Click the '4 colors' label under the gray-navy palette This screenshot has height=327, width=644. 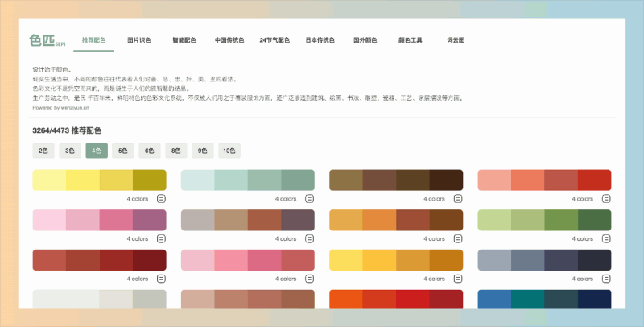(582, 279)
